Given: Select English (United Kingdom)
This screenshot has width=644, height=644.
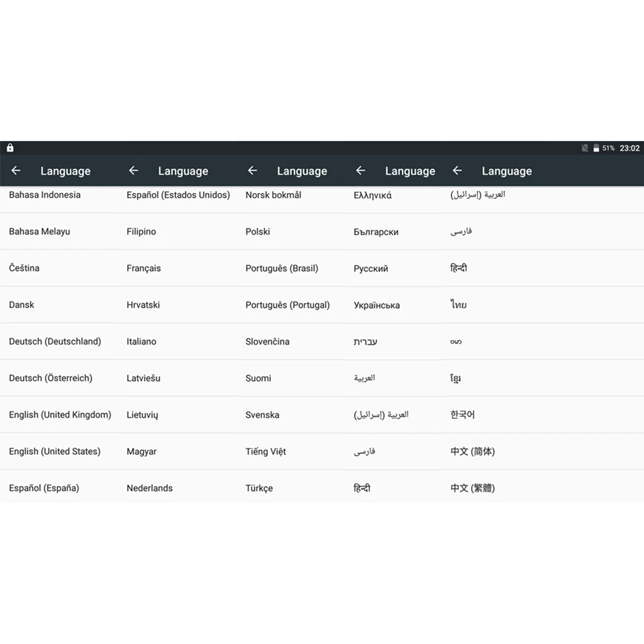Looking at the screenshot, I should 60,415.
